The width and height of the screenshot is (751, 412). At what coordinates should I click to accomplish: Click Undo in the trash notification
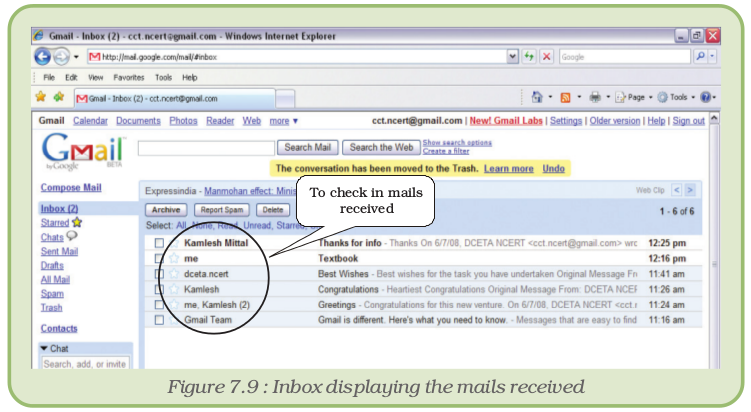[x=553, y=169]
